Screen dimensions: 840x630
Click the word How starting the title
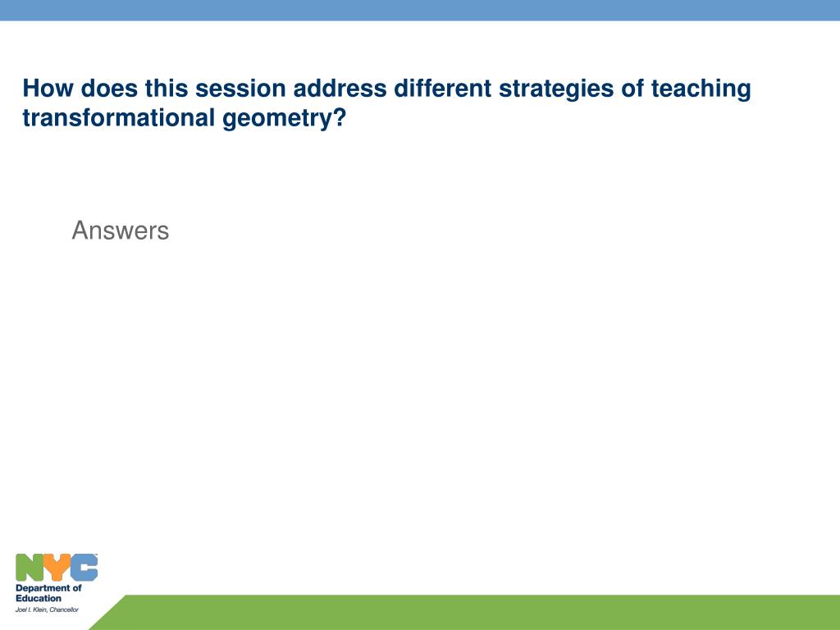point(48,89)
